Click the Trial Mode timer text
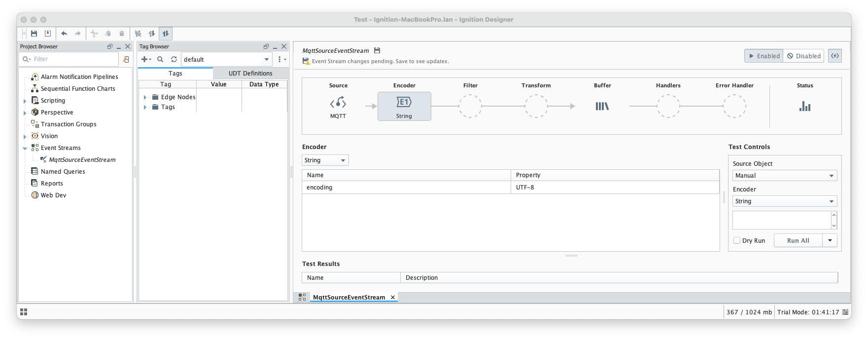 pyautogui.click(x=808, y=312)
